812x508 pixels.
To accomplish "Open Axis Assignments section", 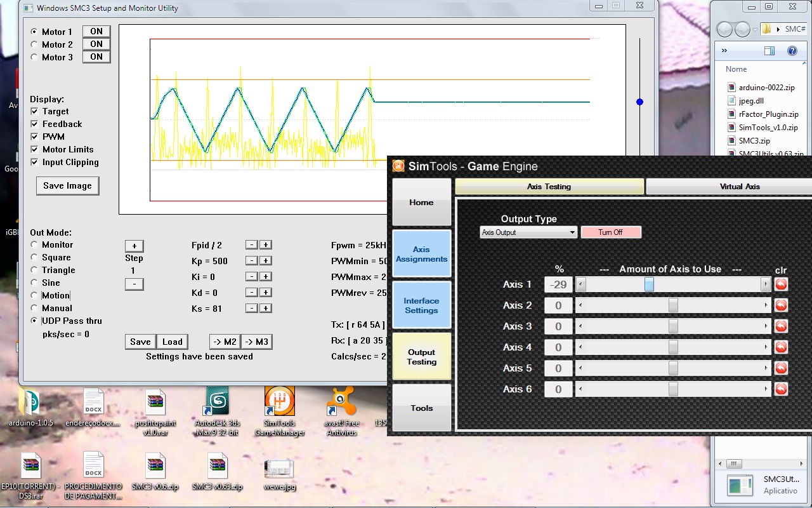I will [x=421, y=254].
